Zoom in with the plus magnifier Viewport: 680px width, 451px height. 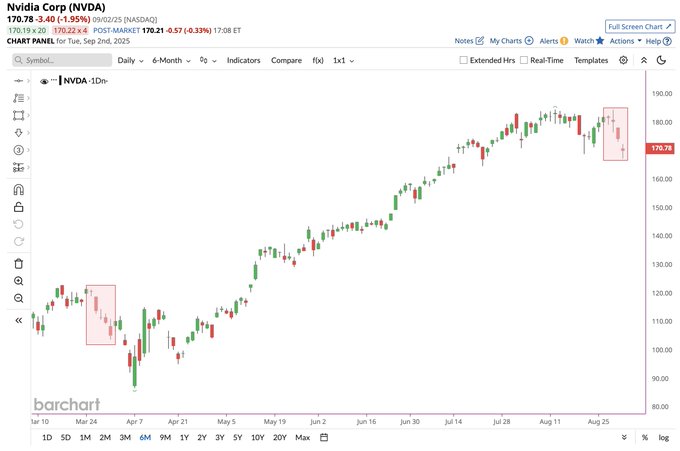tap(19, 281)
